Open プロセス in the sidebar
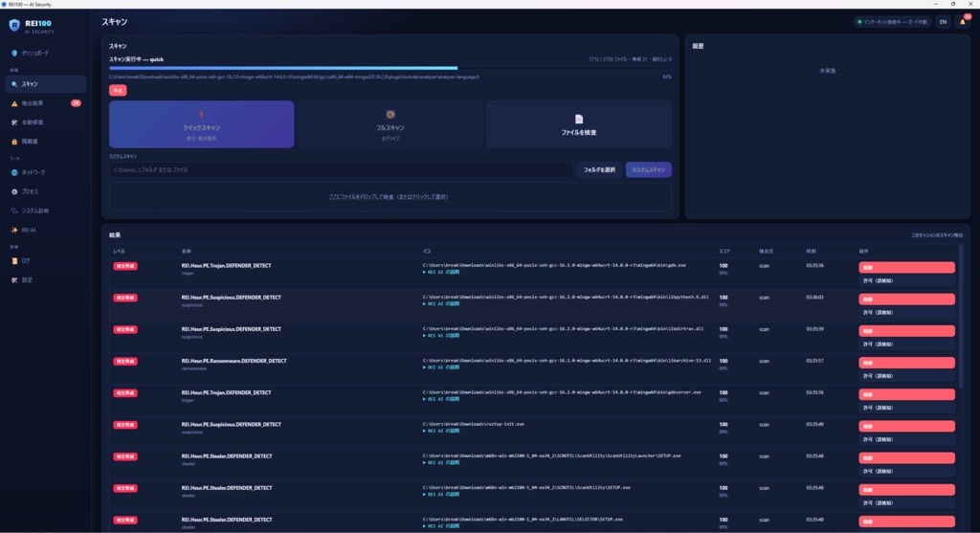Screen dimensions: 980x533 pos(46,191)
